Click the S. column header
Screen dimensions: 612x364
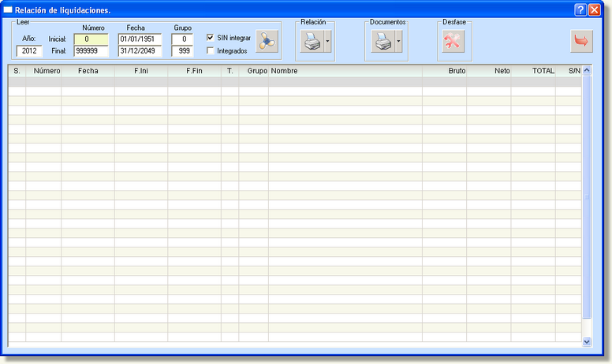point(17,71)
